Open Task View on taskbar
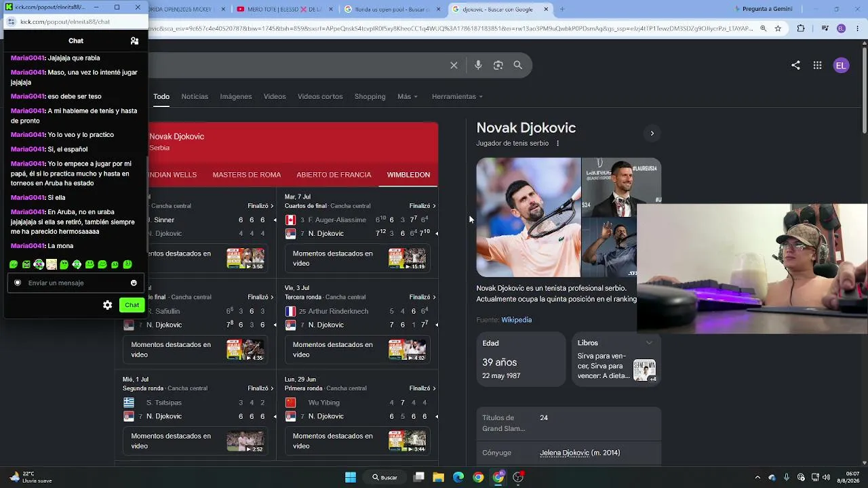The width and height of the screenshot is (868, 488). pyautogui.click(x=418, y=477)
